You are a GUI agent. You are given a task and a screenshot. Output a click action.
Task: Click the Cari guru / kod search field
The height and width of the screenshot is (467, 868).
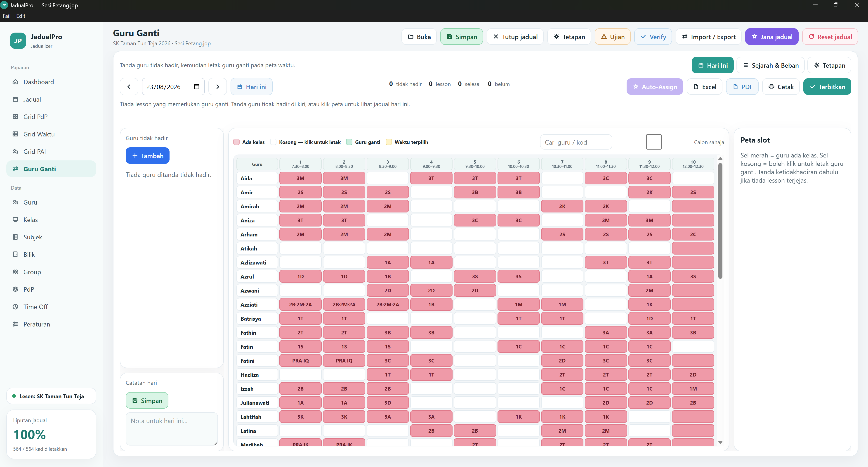[576, 142]
